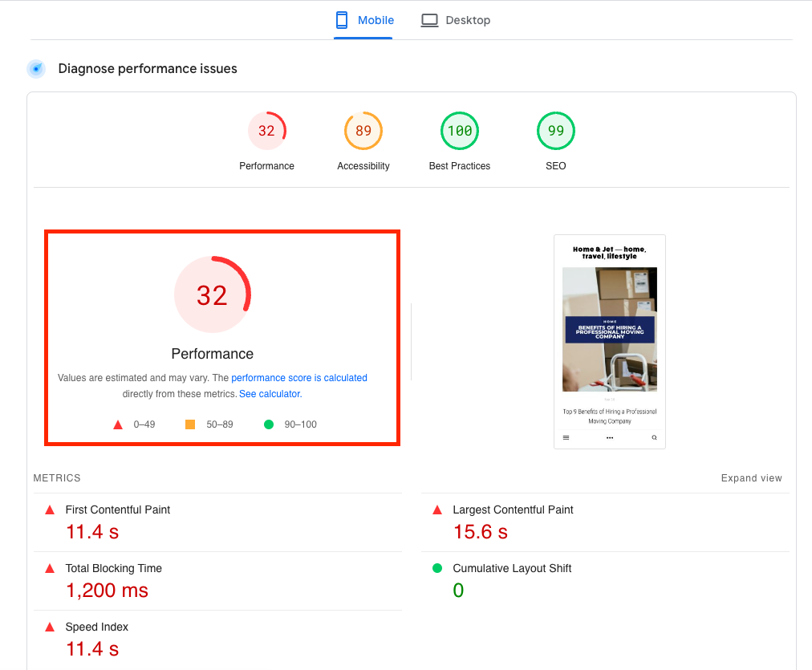Image resolution: width=812 pixels, height=670 pixels.
Task: Switch to the Desktop tab
Action: [456, 20]
